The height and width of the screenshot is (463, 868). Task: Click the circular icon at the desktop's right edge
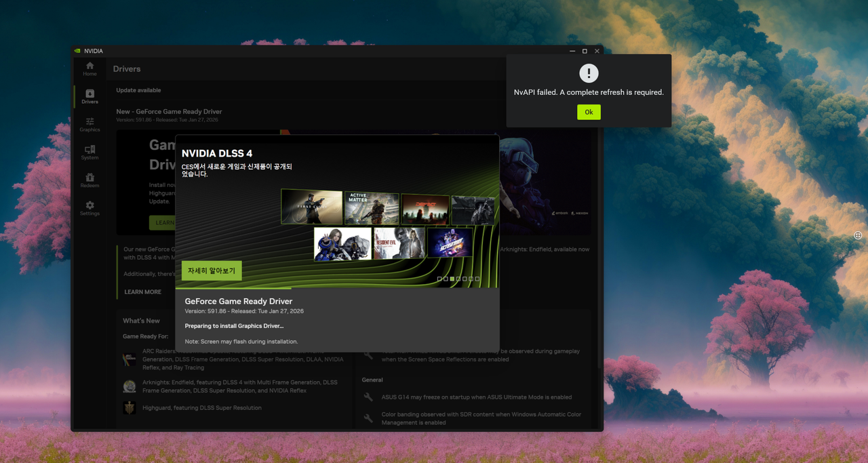(858, 235)
